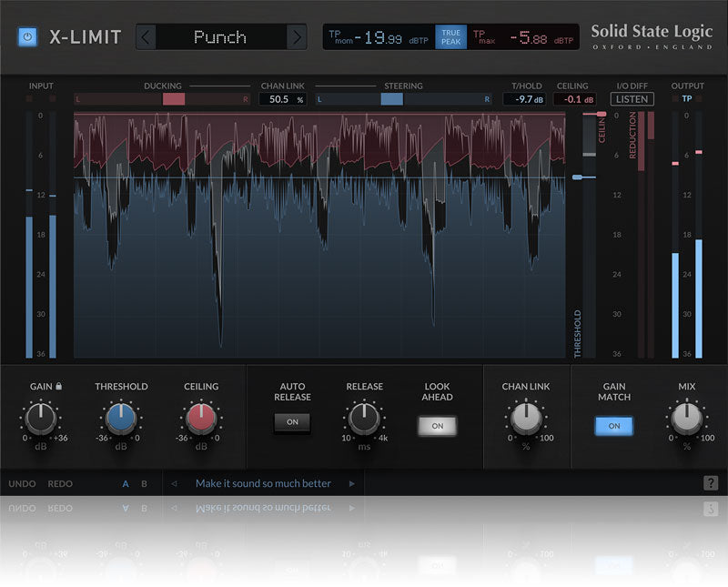Click the Solid State Logic logo
This screenshot has width=728, height=587.
652,36
